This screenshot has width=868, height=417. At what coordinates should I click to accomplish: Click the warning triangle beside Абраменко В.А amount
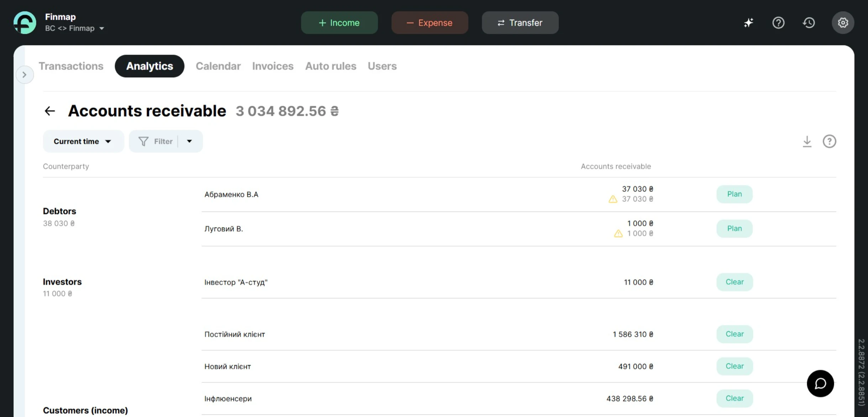613,199
